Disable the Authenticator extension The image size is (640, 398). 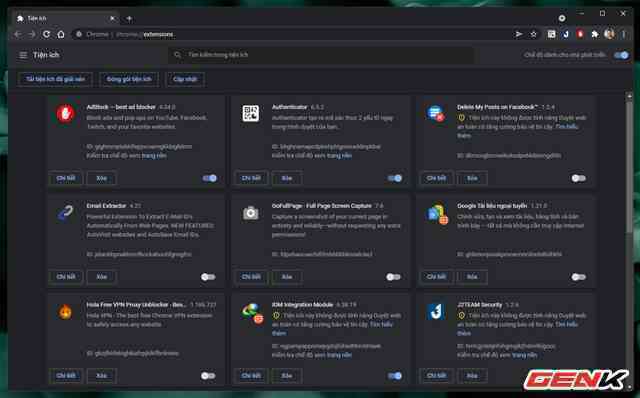[395, 178]
